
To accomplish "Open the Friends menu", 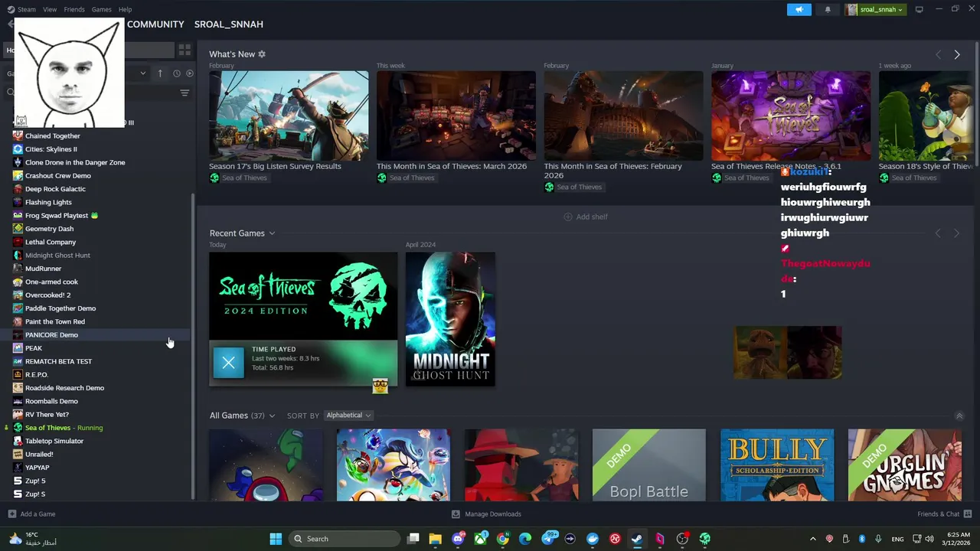I will pyautogui.click(x=74, y=9).
